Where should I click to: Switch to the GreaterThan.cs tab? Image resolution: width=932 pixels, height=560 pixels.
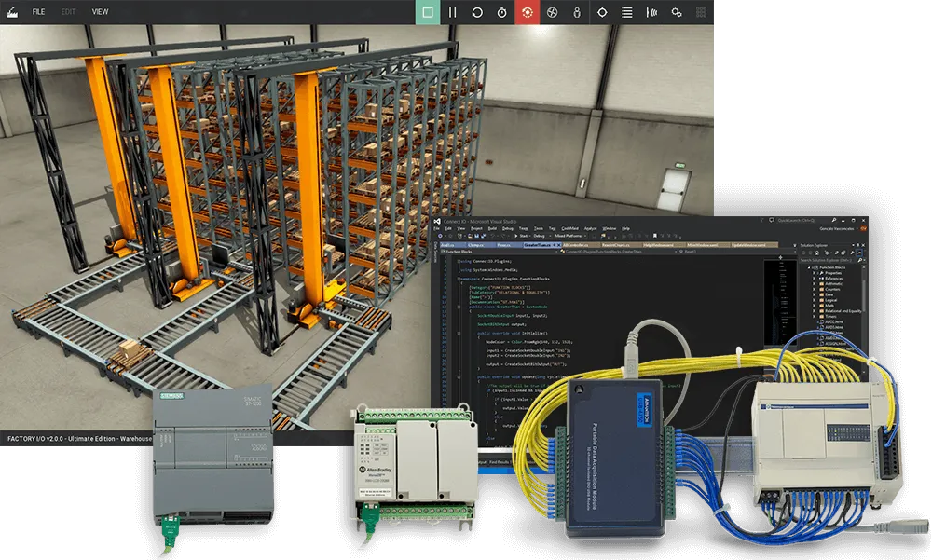coord(541,245)
